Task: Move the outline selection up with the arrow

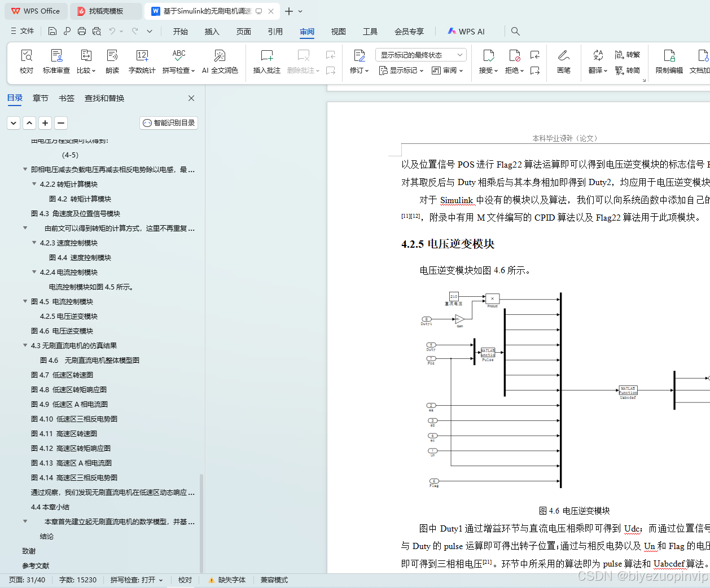Action: click(29, 122)
